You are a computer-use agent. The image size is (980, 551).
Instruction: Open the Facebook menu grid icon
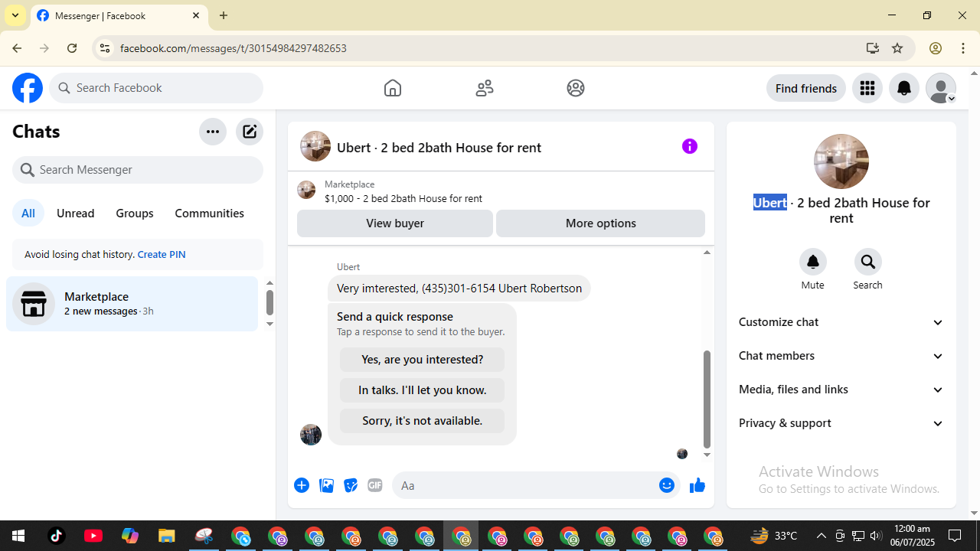pyautogui.click(x=867, y=88)
